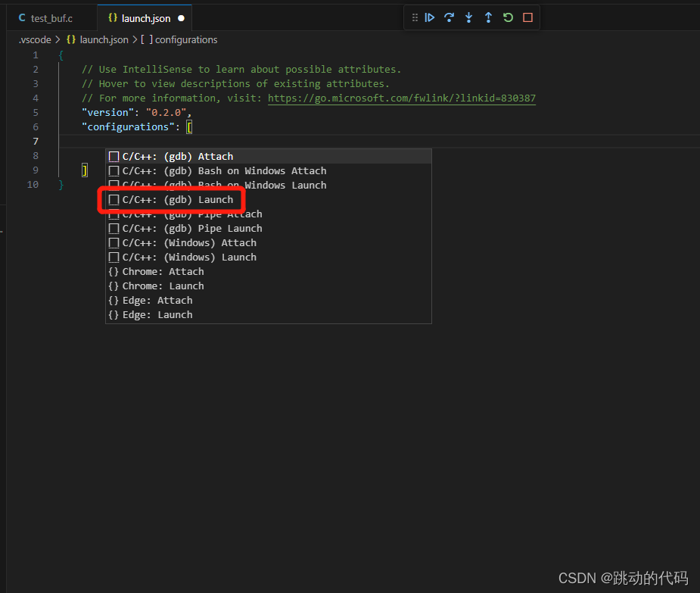Select C/C++: (gdb) Pipe Launch suggestion
700x593 pixels.
[269, 229]
